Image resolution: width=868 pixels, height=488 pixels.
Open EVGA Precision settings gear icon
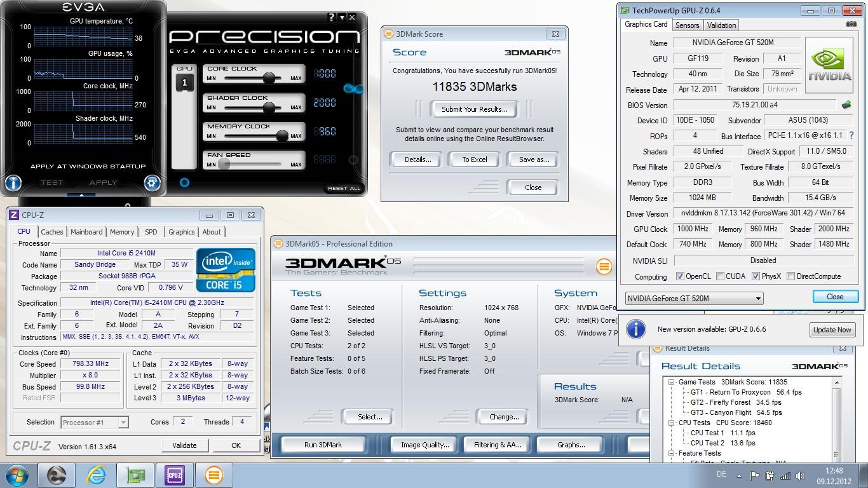point(152,183)
